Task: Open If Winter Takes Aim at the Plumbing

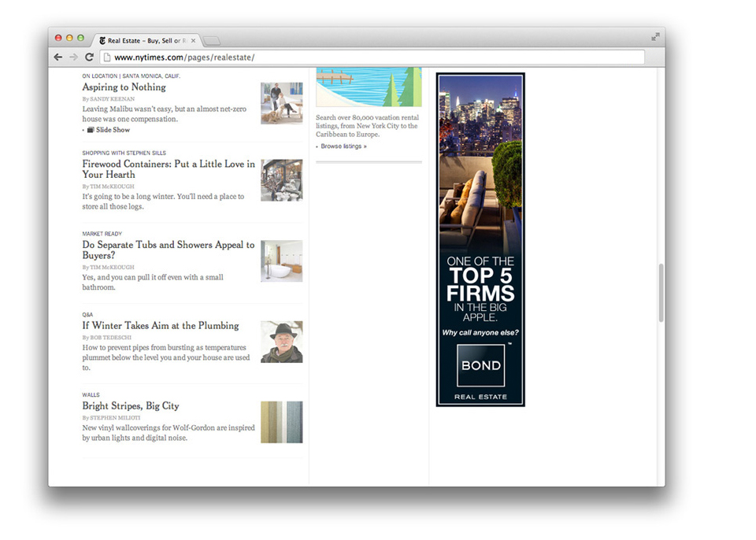Action: click(x=161, y=325)
